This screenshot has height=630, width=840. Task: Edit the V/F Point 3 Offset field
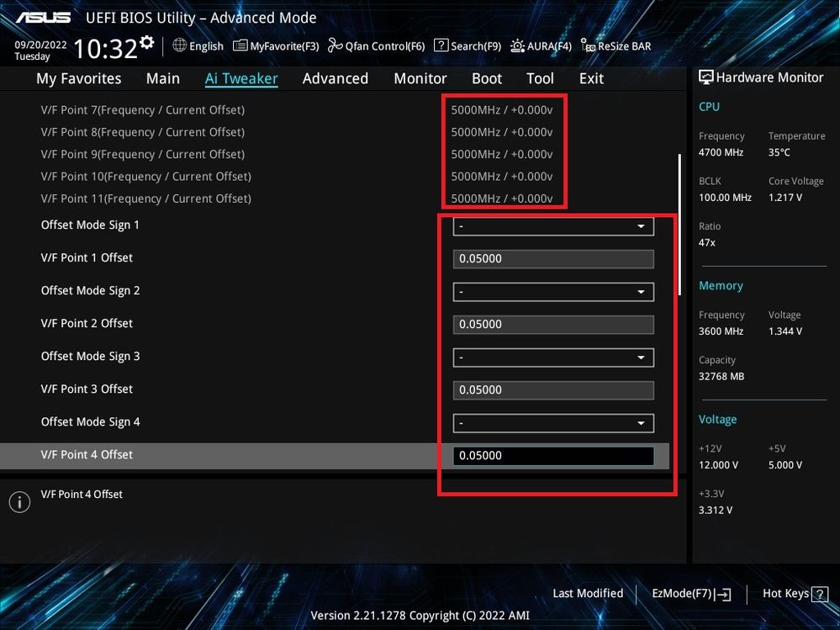(553, 390)
